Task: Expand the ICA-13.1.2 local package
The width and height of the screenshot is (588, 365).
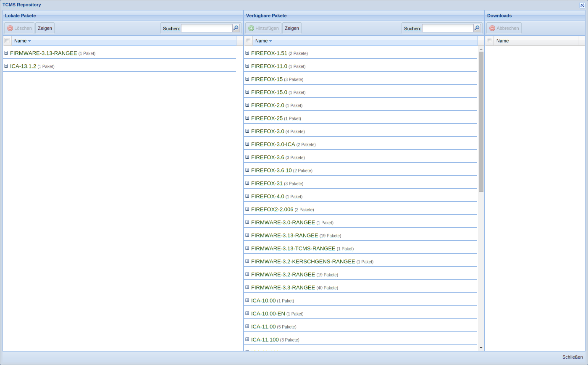Action: pyautogui.click(x=6, y=66)
